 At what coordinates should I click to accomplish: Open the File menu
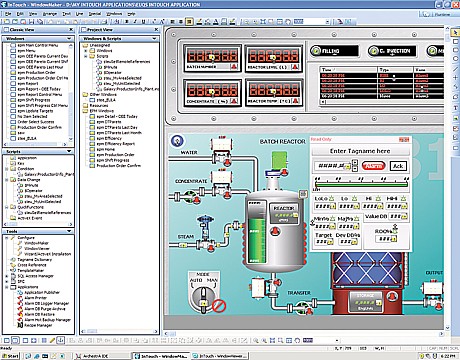click(x=8, y=14)
